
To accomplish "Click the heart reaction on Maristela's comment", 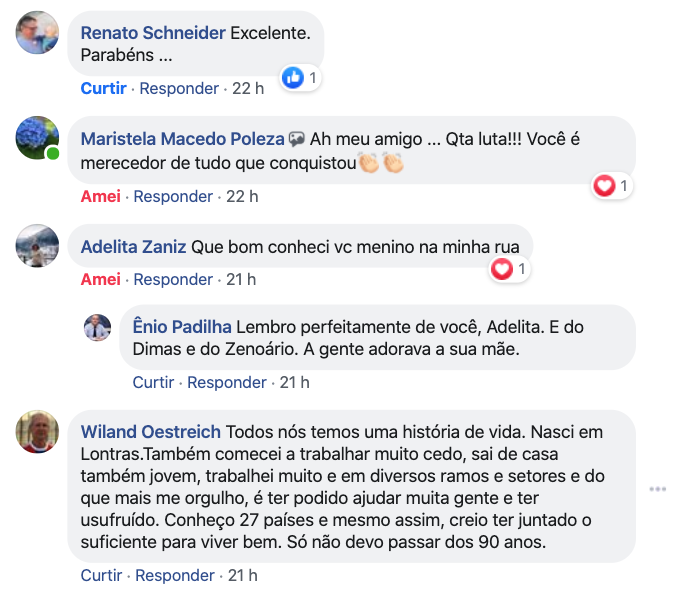I will pyautogui.click(x=604, y=185).
